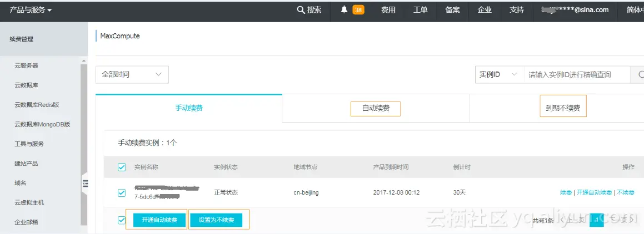Toggle the select-all checkbox in the table header
644x234 pixels.
pos(122,167)
